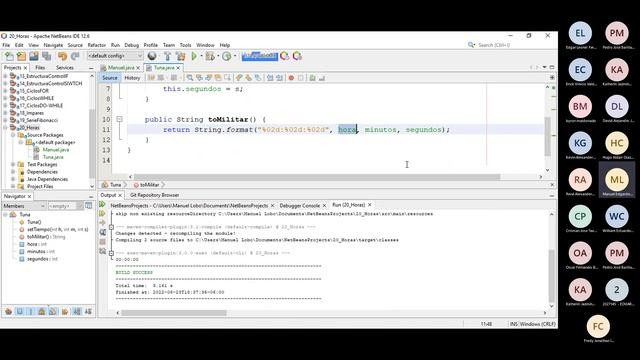Click the editor horizontal scrollbar
This screenshot has width=640, height=360.
click(317, 177)
